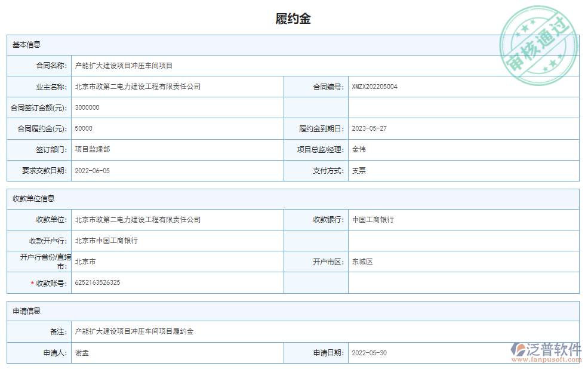
Task: Click the 泛普软件 logo icon
Action: tap(518, 350)
